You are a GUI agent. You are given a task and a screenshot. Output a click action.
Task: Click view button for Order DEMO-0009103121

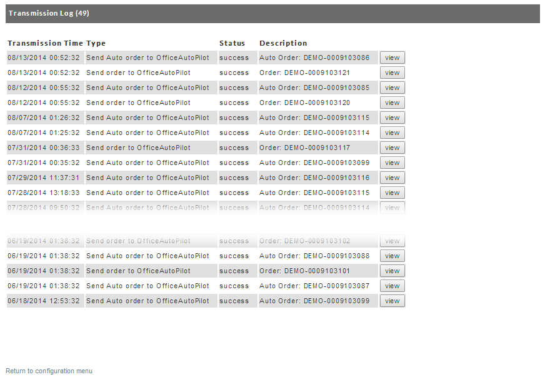coord(392,73)
